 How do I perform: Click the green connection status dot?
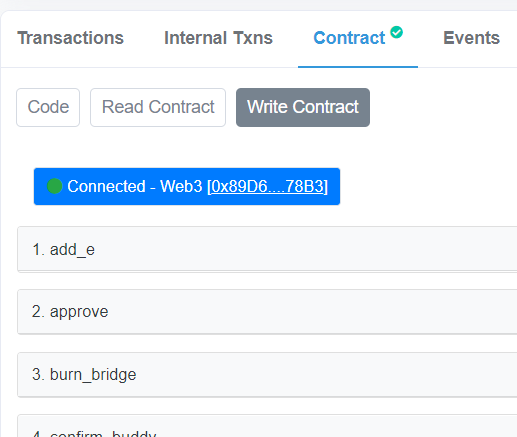[55, 186]
